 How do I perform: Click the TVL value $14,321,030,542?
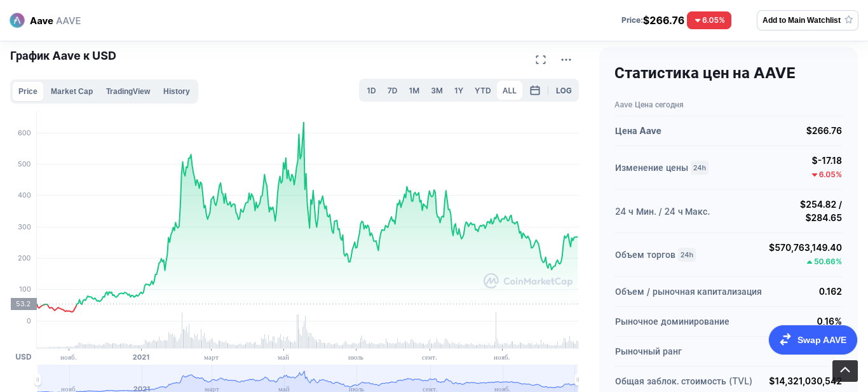click(805, 381)
